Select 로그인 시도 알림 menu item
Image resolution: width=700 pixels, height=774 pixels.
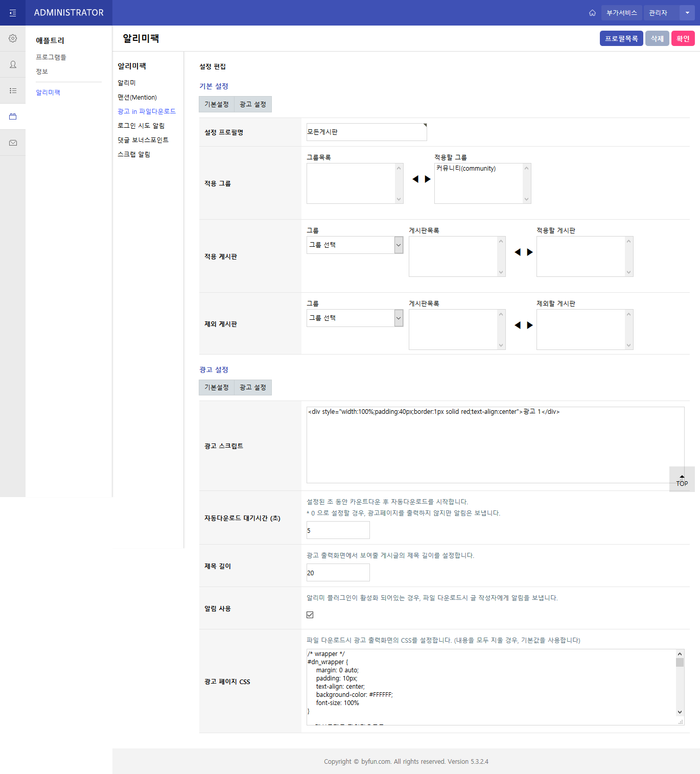coord(141,126)
